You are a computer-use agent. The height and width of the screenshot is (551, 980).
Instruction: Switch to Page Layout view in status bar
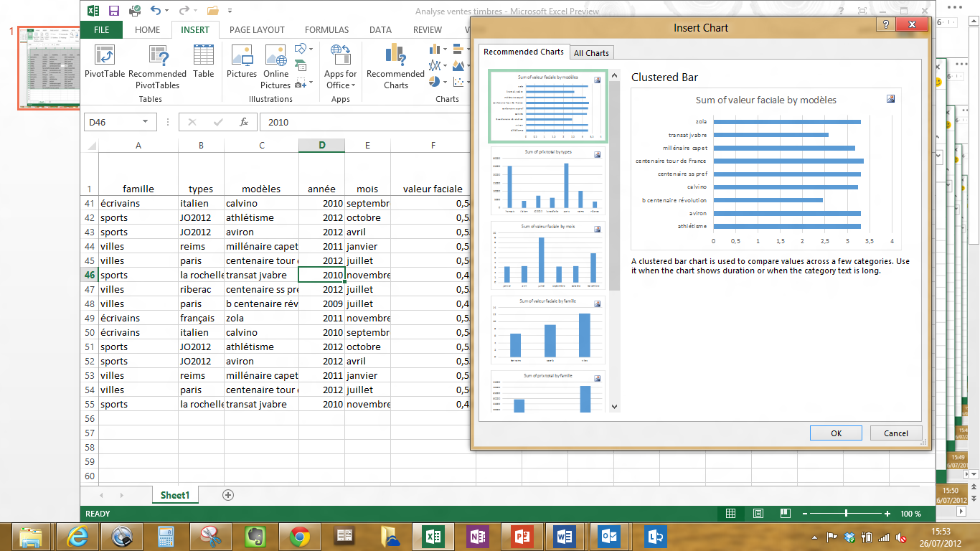point(758,514)
